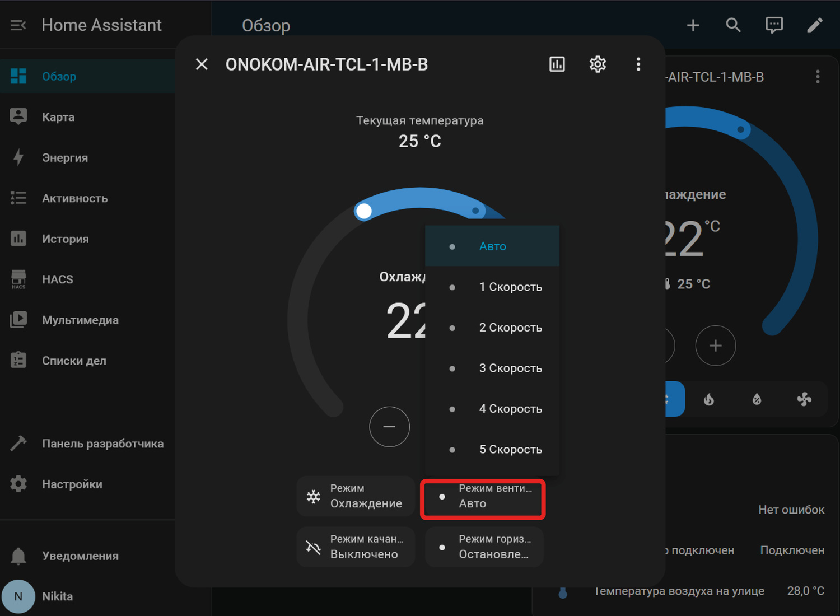
Task: Increase temperature with plus button on card
Action: point(715,346)
